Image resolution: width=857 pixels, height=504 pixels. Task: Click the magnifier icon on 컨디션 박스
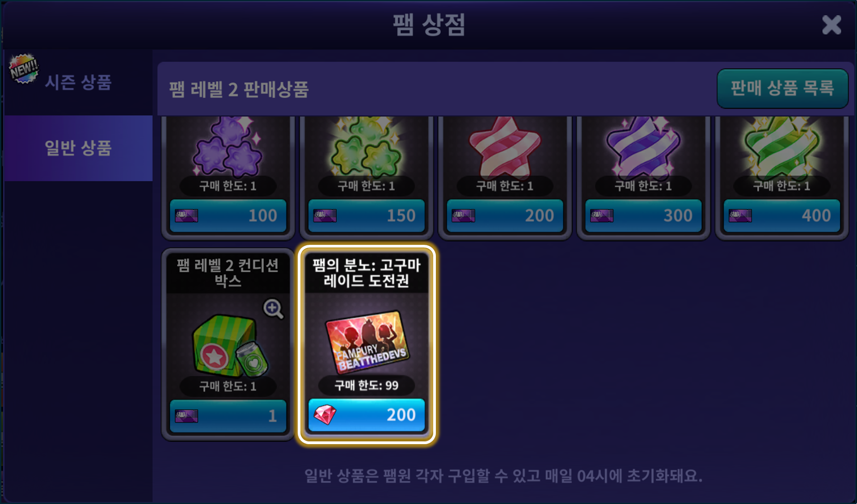pyautogui.click(x=273, y=309)
